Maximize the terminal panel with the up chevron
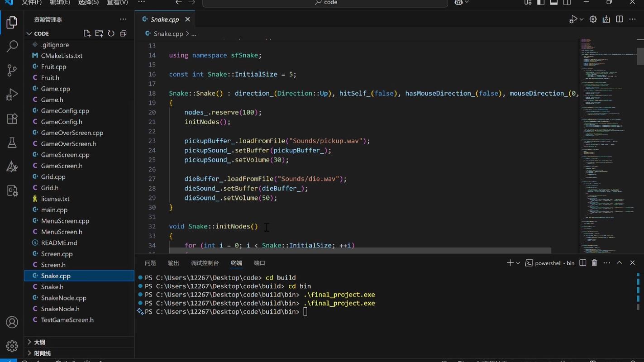This screenshot has height=362, width=644. point(620,263)
